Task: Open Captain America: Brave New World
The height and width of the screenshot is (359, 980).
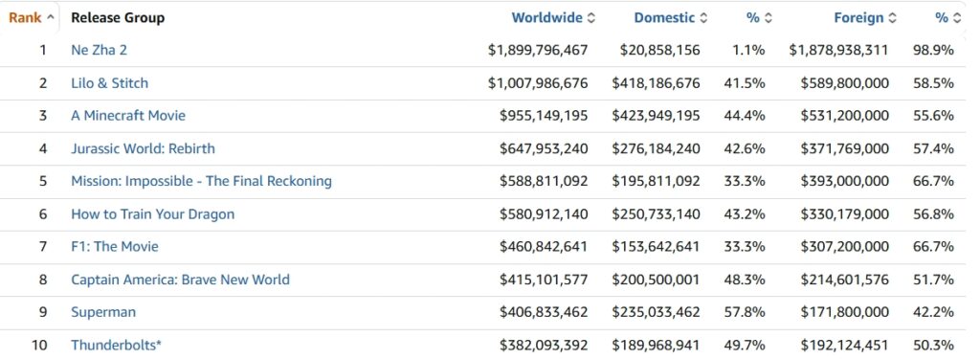Action: [x=180, y=280]
